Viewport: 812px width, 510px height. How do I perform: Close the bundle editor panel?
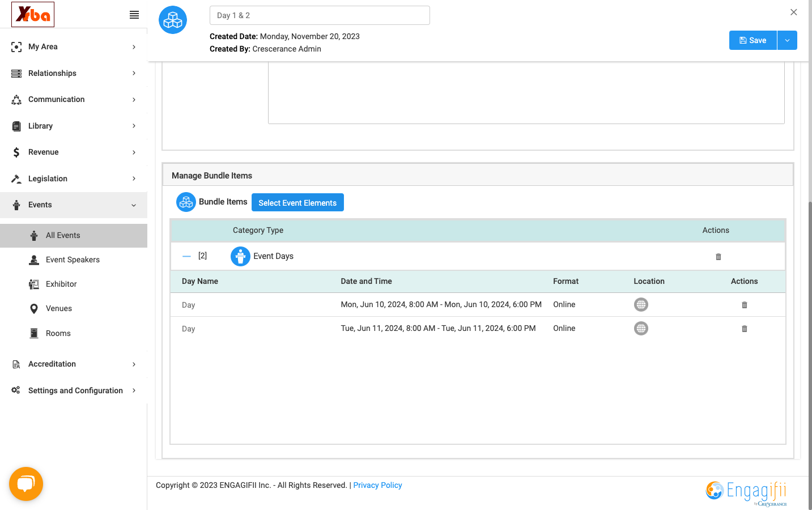pos(794,12)
